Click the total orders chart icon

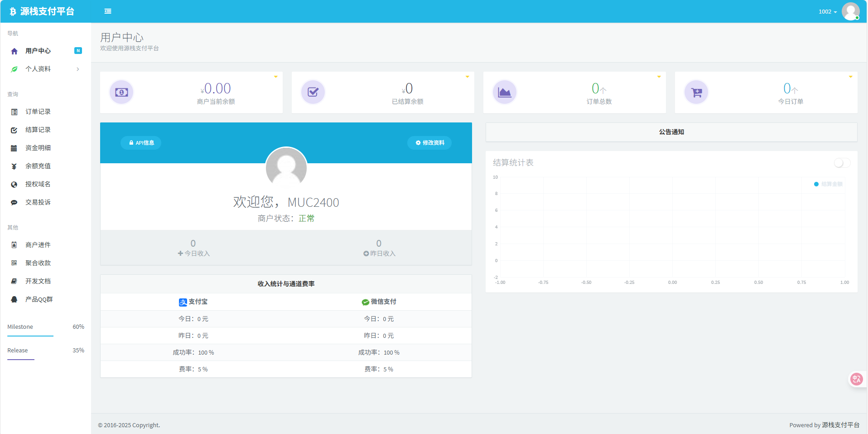[x=505, y=93]
